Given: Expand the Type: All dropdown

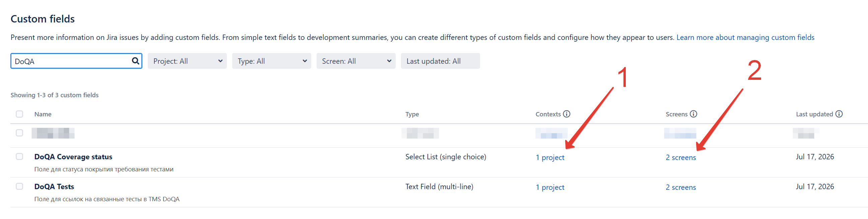Looking at the screenshot, I should click(x=271, y=61).
